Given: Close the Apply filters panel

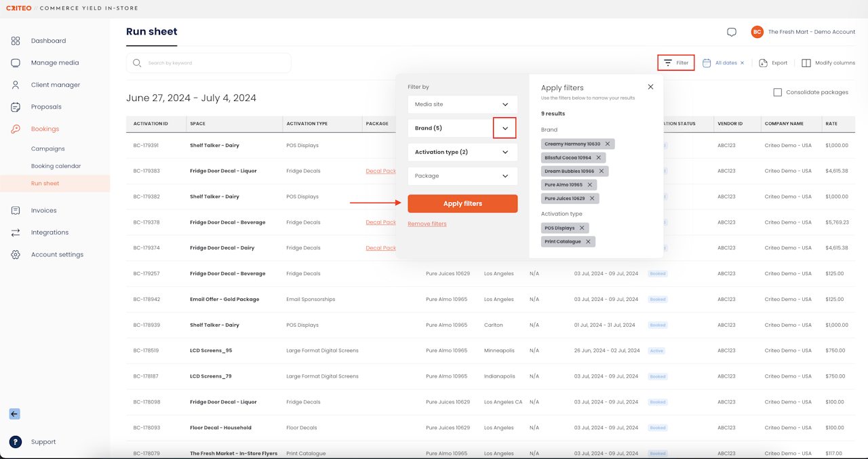Looking at the screenshot, I should pyautogui.click(x=651, y=87).
